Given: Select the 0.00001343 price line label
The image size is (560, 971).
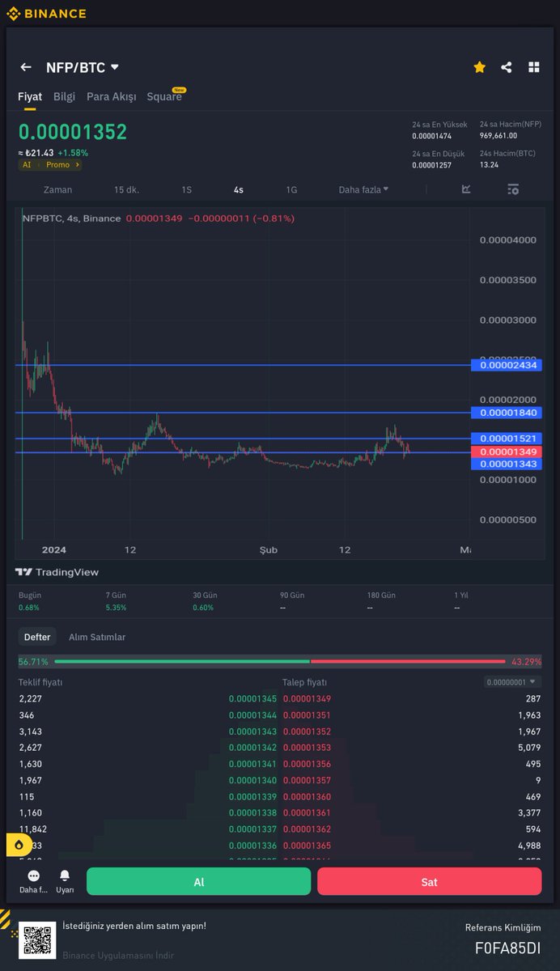Looking at the screenshot, I should click(508, 464).
